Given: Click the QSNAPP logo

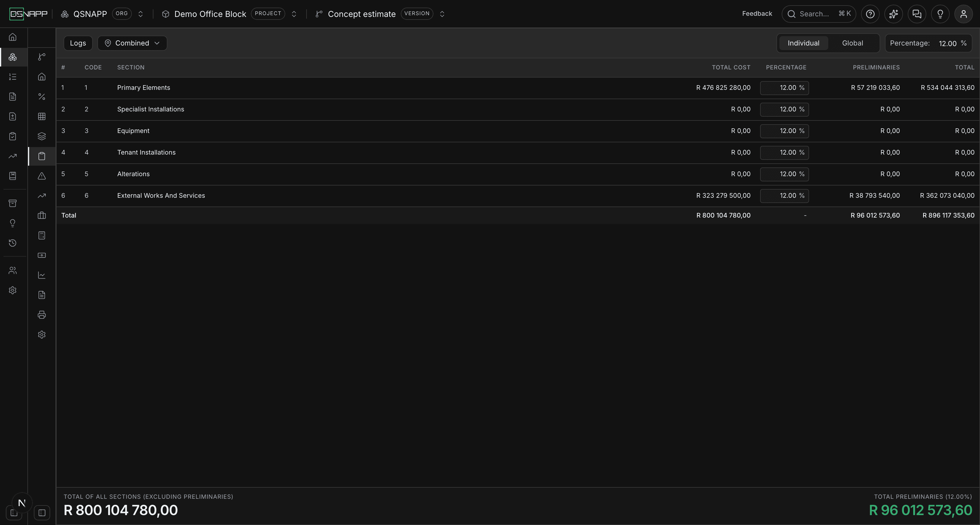Looking at the screenshot, I should coord(29,14).
